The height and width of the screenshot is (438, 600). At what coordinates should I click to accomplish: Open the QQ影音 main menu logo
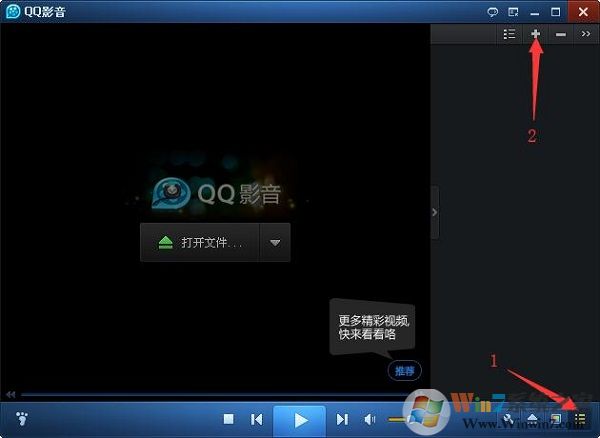point(13,11)
